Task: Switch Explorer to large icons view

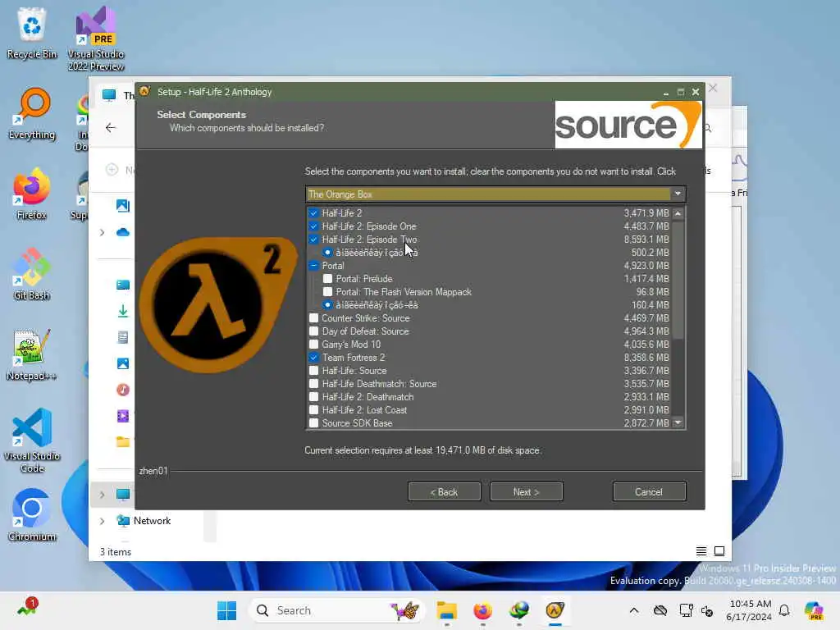Action: click(x=719, y=551)
